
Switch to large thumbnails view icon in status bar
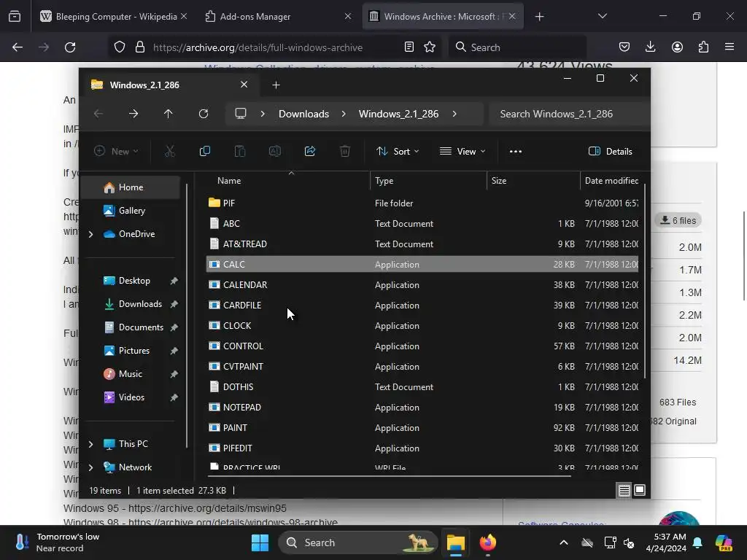click(x=640, y=490)
